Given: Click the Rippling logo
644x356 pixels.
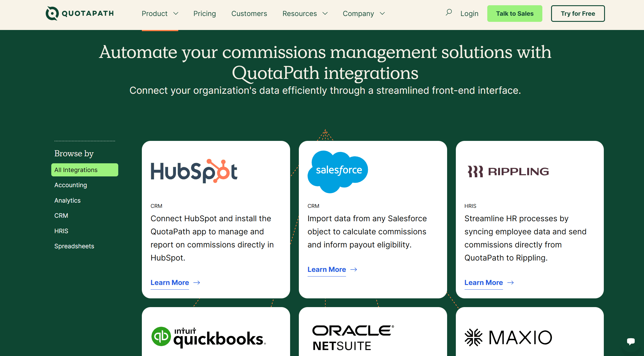Looking at the screenshot, I should [x=508, y=171].
